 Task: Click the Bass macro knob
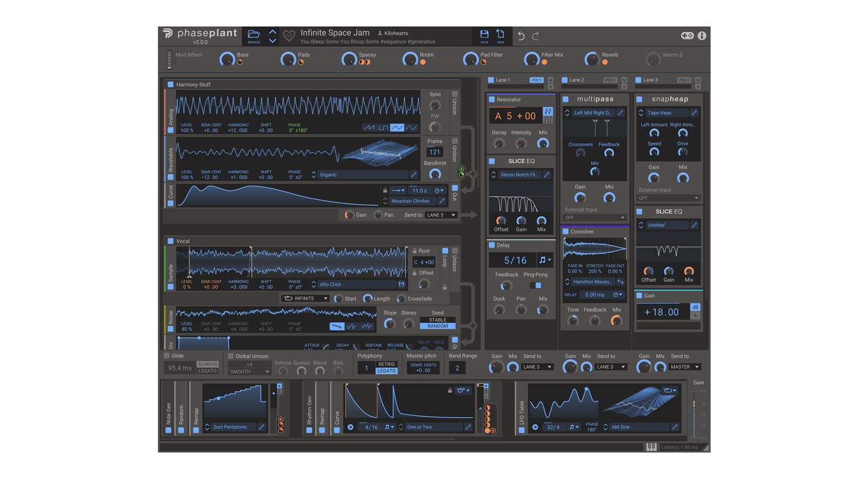click(x=227, y=59)
